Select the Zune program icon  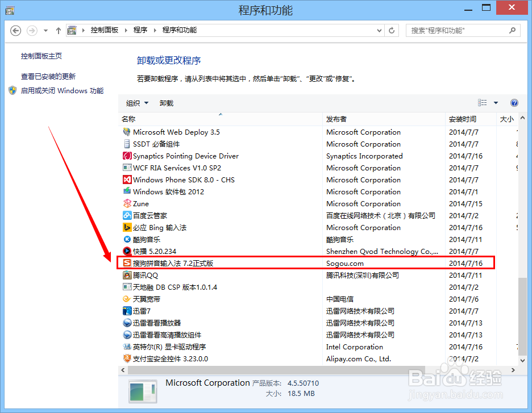(127, 203)
